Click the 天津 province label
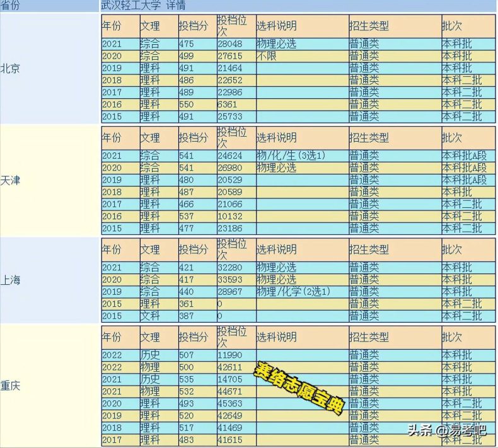 (x=10, y=180)
